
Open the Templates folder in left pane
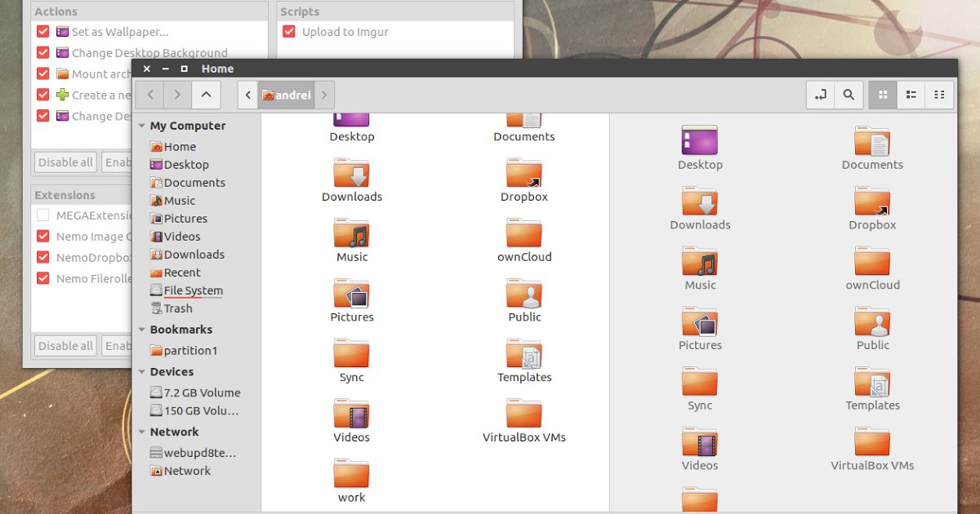(x=524, y=361)
